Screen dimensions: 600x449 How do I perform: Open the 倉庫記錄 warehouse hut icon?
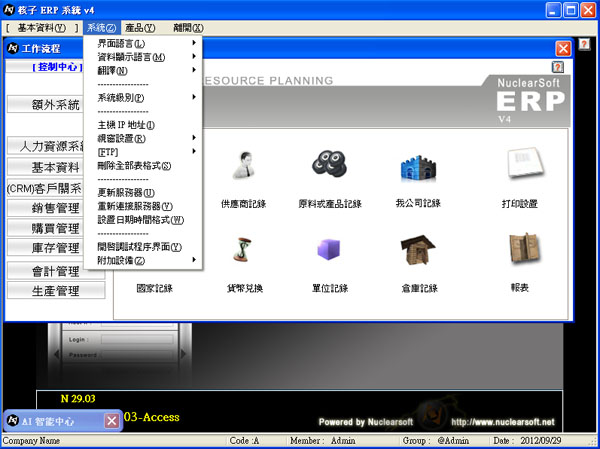[x=418, y=250]
